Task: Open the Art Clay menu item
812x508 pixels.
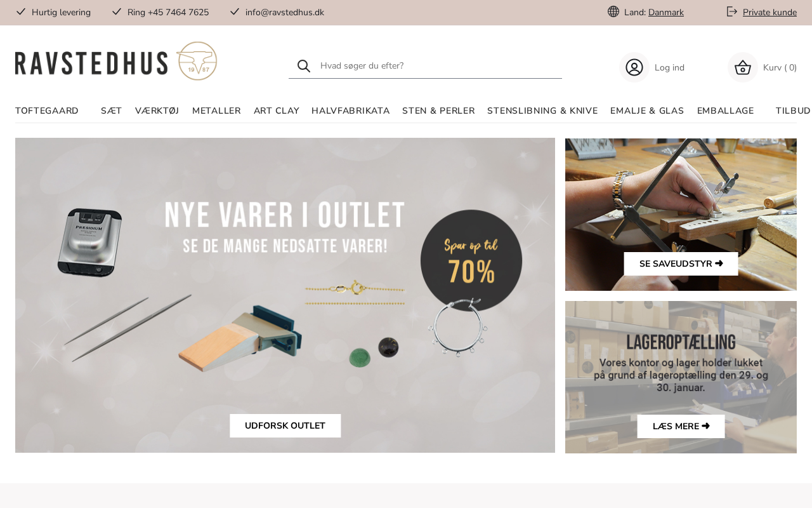Action: pyautogui.click(x=277, y=110)
